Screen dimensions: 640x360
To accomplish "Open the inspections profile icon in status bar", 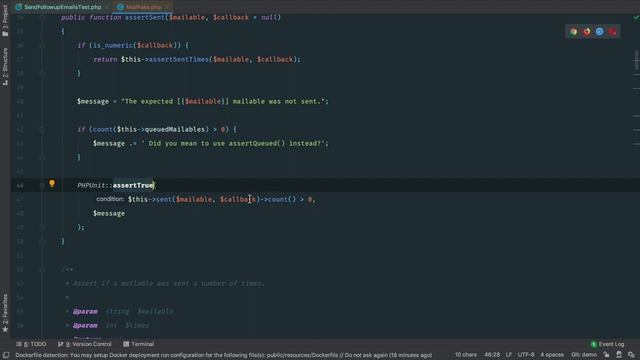I will click(619, 355).
